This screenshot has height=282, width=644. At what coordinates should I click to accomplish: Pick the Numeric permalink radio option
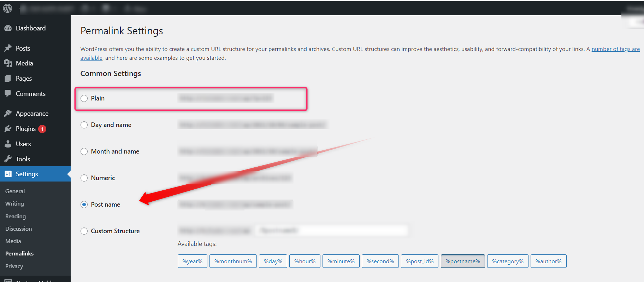point(84,178)
